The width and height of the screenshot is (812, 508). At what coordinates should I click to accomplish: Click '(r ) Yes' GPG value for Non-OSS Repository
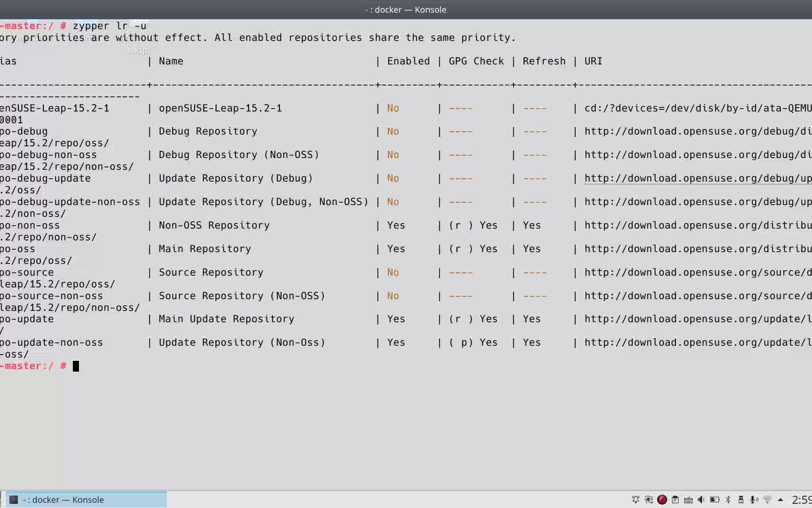pyautogui.click(x=473, y=225)
